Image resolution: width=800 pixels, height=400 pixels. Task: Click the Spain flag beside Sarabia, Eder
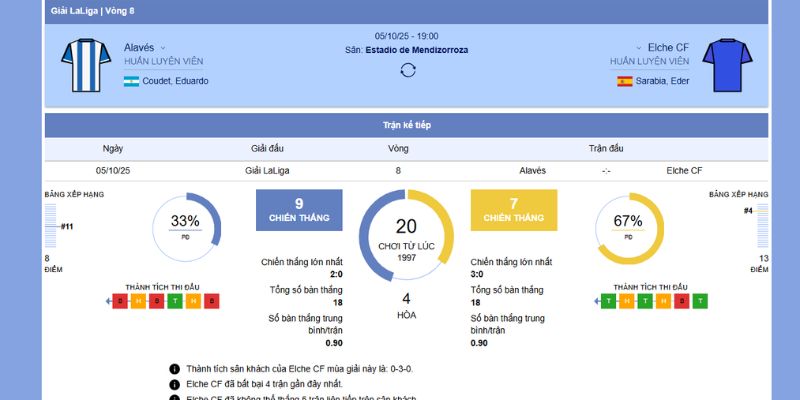coord(625,81)
